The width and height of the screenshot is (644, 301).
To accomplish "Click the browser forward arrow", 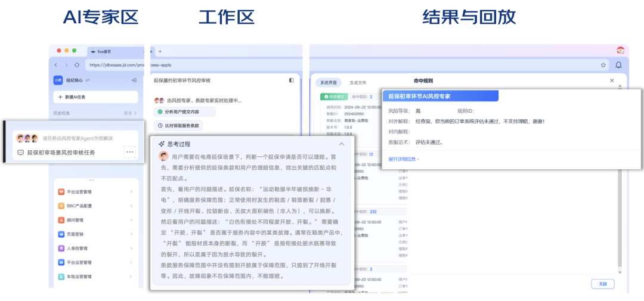I will (66, 65).
